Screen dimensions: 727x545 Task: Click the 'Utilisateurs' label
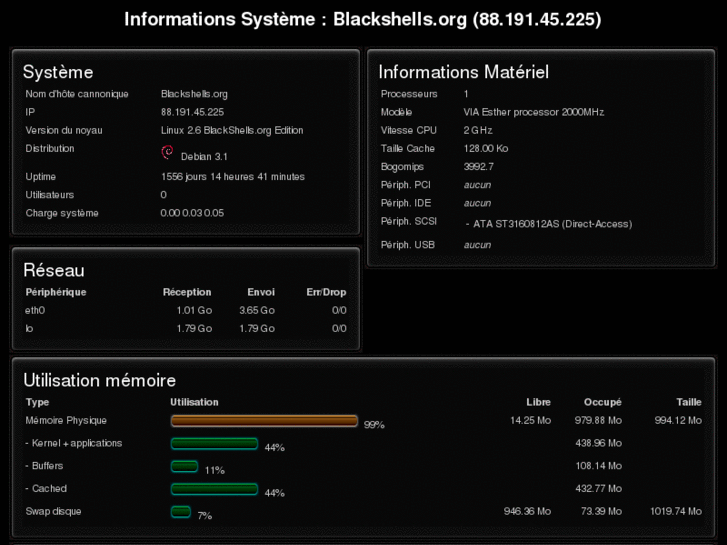pyautogui.click(x=50, y=195)
